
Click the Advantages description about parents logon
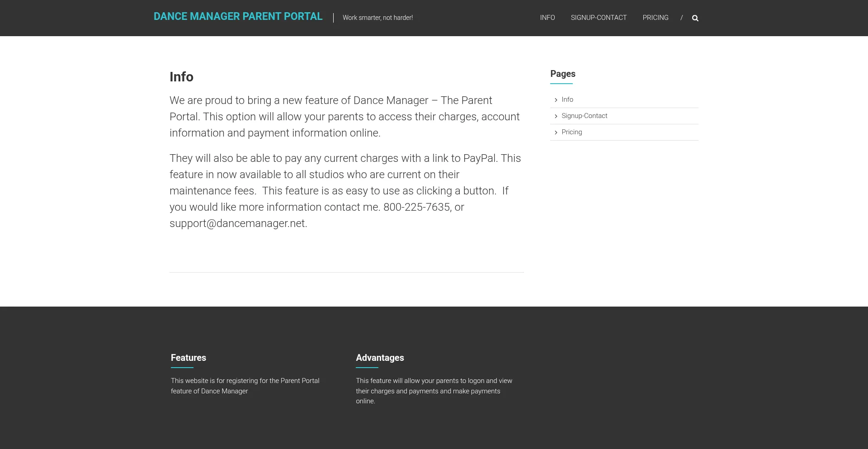tap(434, 391)
